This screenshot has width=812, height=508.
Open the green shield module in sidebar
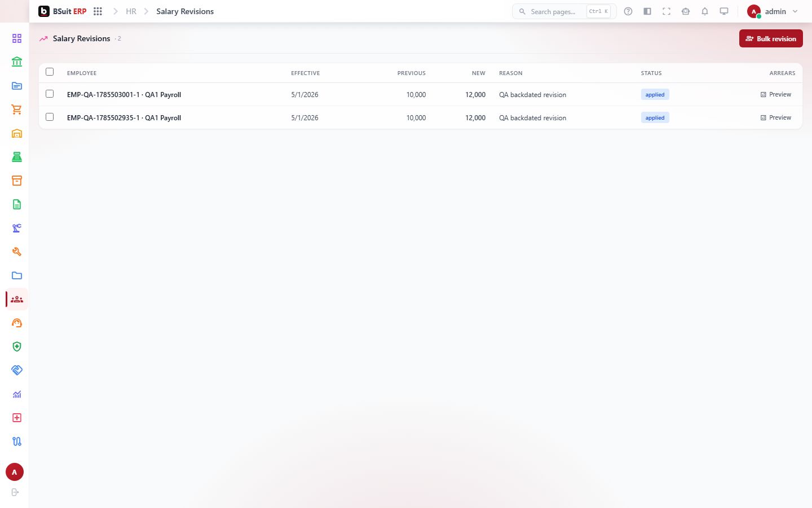(x=17, y=347)
